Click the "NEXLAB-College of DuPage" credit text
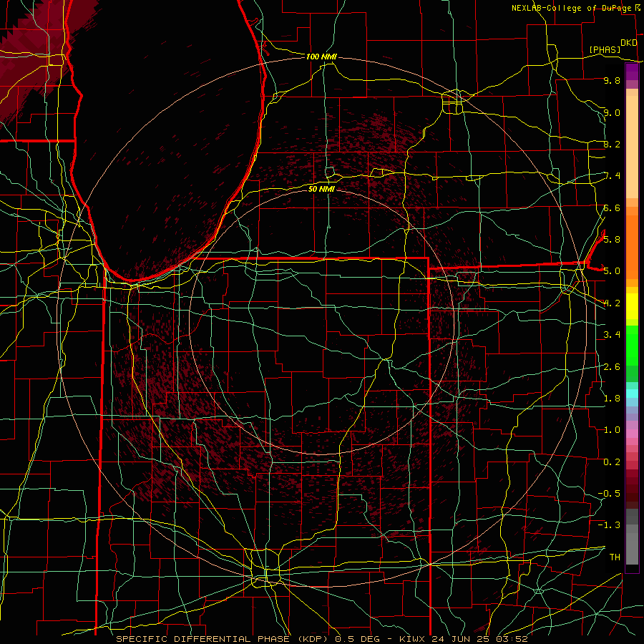 click(571, 8)
